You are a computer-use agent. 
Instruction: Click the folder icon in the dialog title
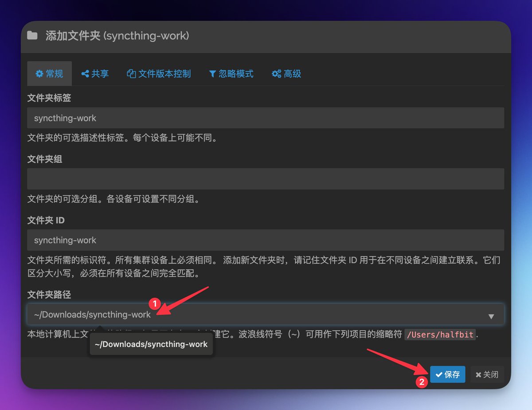click(32, 35)
